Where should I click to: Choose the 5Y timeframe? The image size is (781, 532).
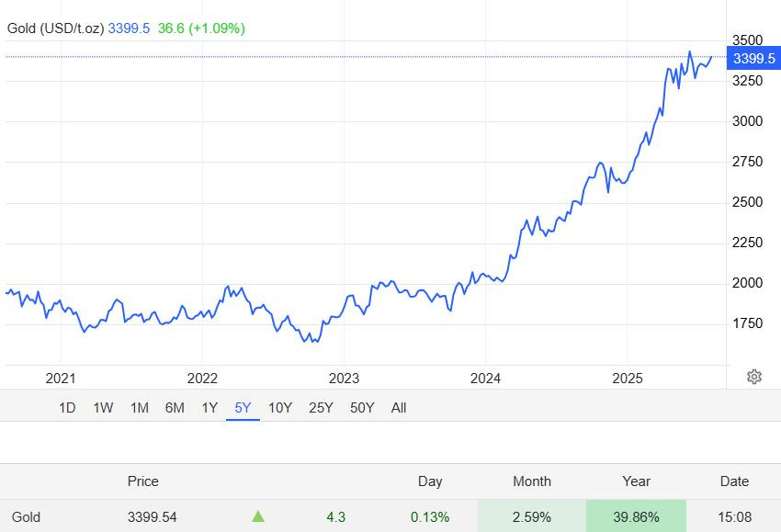(x=243, y=408)
